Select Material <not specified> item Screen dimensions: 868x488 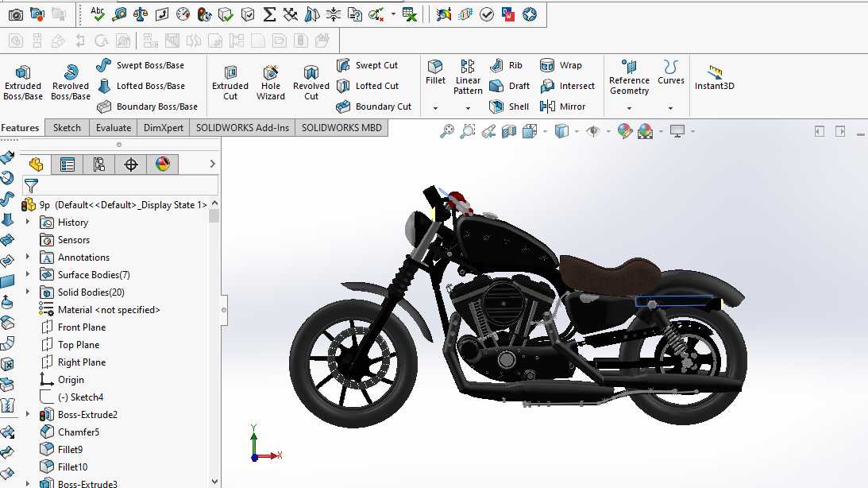(x=99, y=310)
